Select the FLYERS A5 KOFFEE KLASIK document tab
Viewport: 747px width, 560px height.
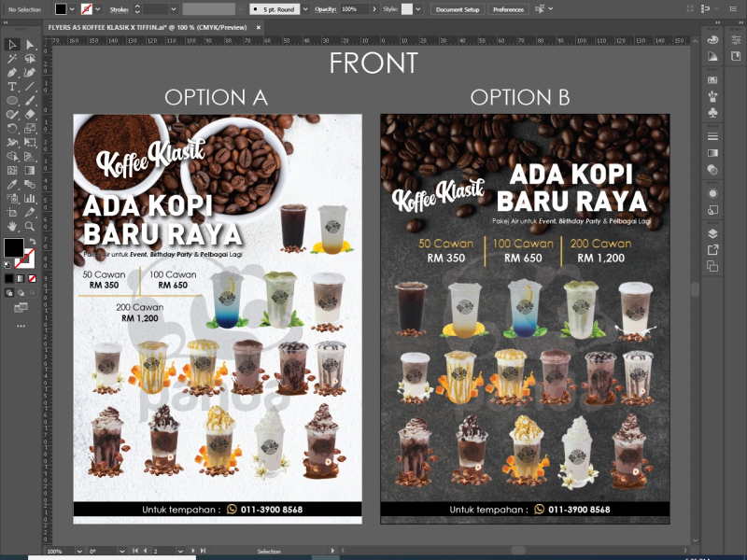pos(147,27)
